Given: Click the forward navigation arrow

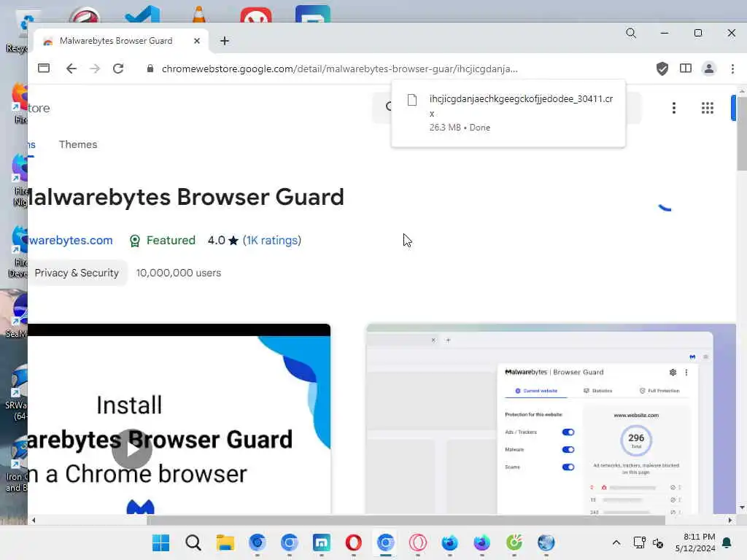Looking at the screenshot, I should tap(95, 69).
